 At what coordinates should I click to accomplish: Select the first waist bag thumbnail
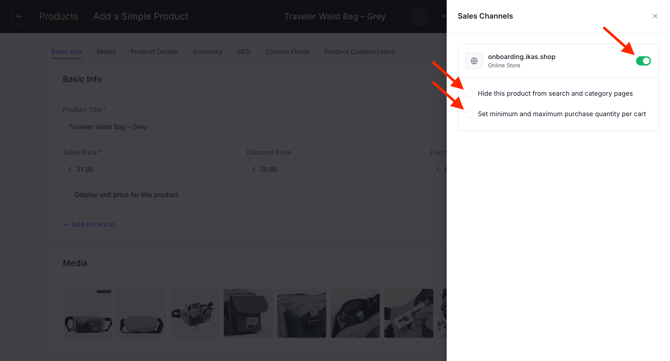tap(88, 314)
